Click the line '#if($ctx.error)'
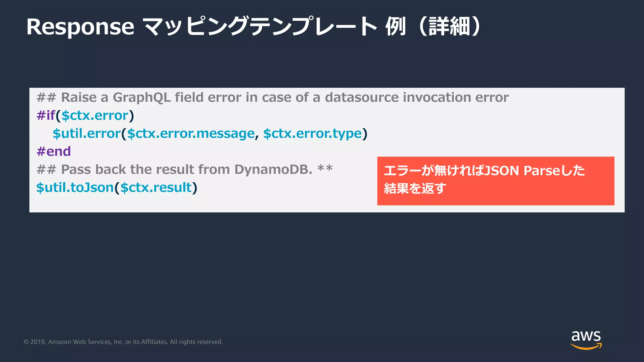Viewport: 644px width, 362px height. (85, 116)
